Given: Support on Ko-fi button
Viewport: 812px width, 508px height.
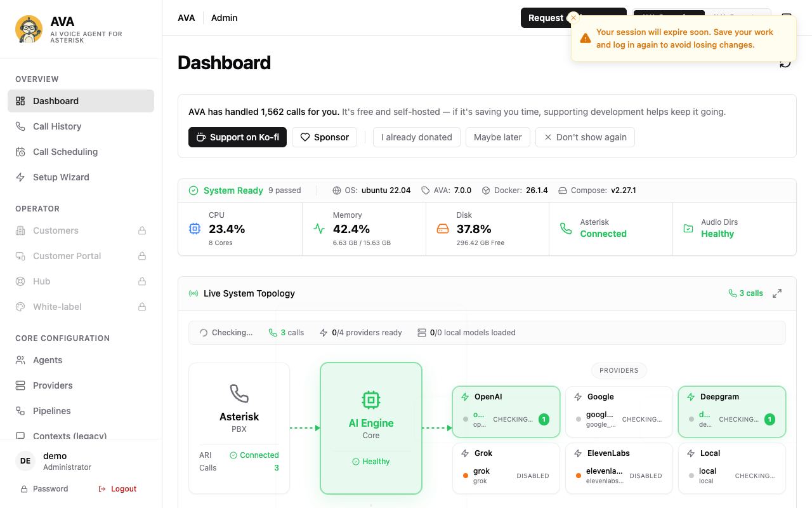Looking at the screenshot, I should (237, 137).
